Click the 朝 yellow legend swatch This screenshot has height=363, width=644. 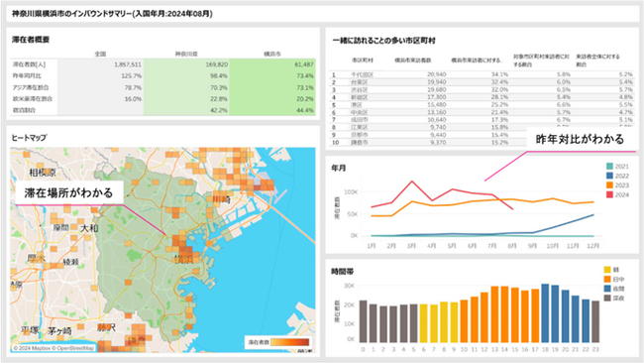coord(607,270)
